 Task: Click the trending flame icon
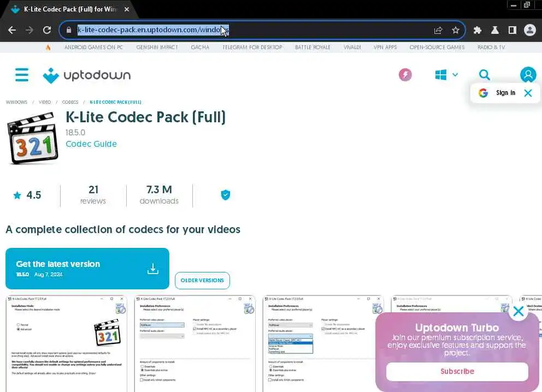pos(48,47)
